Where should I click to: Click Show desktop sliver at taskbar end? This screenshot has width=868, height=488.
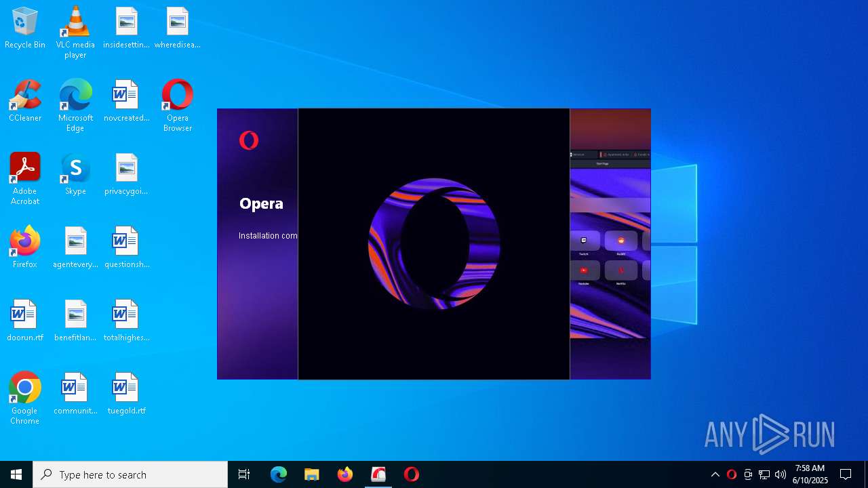(x=866, y=474)
